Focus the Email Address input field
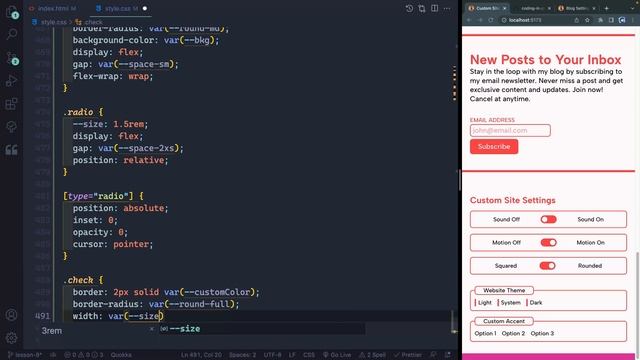Viewport: 640px width, 360px height. click(510, 131)
